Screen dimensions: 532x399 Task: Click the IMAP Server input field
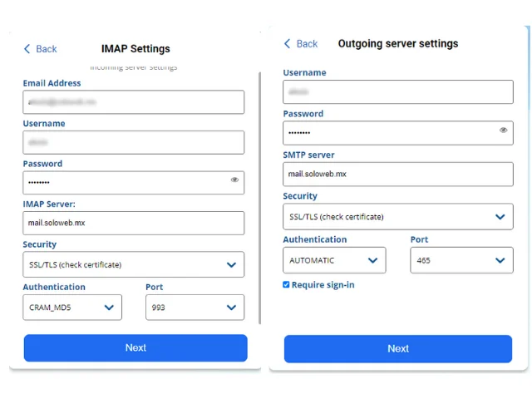tap(133, 223)
